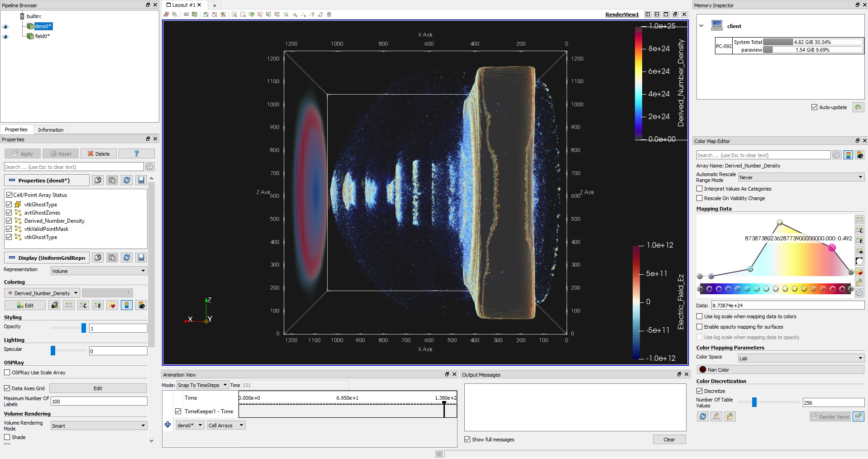This screenshot has width=868, height=459.
Task: Click Rescale to data range icon in Color Map Editor
Action: tap(859, 219)
